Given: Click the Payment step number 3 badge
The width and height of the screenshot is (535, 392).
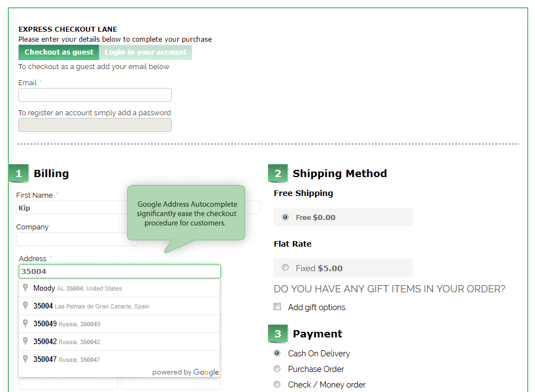Looking at the screenshot, I should click(278, 334).
